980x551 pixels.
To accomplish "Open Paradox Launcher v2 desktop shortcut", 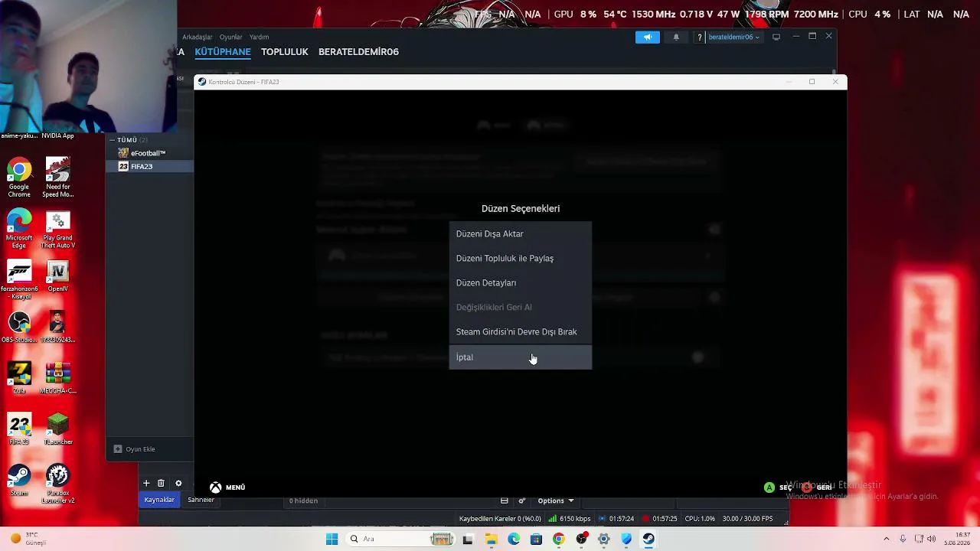I will [x=57, y=484].
